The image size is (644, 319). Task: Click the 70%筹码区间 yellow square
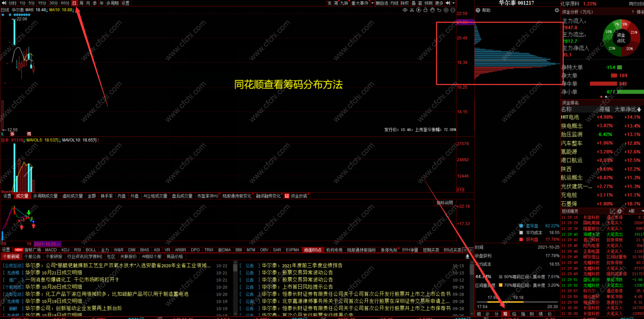coord(501,285)
